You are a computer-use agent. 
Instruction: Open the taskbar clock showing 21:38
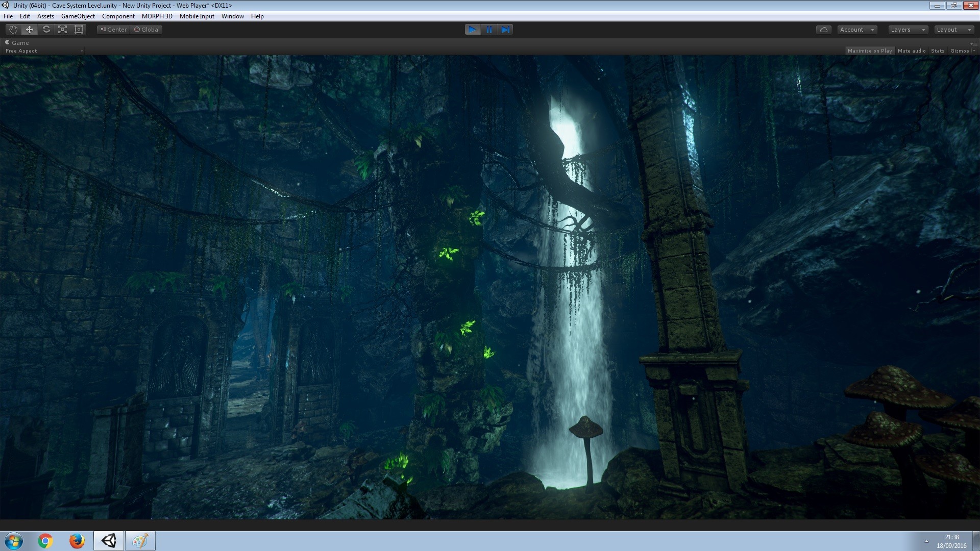[951, 541]
